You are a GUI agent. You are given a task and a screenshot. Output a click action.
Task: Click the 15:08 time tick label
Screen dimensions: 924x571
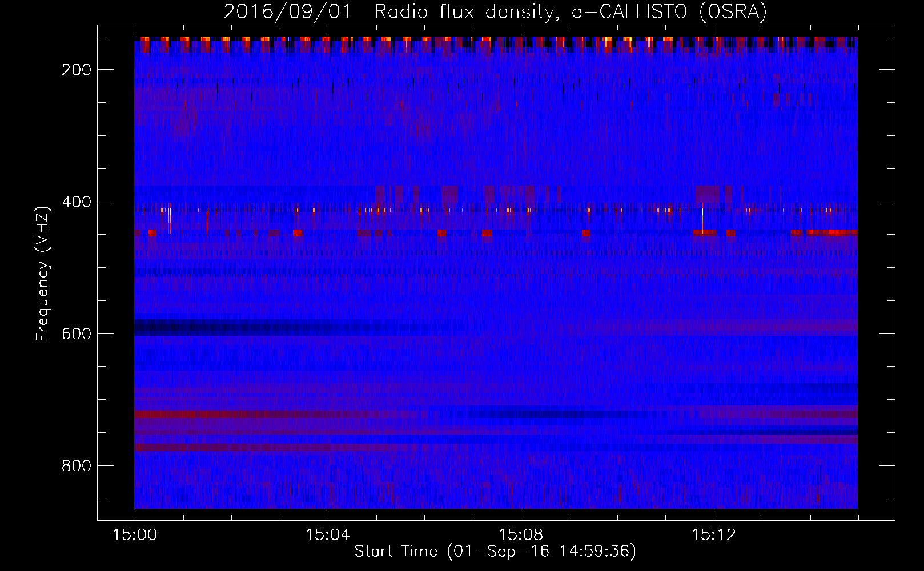[x=521, y=535]
